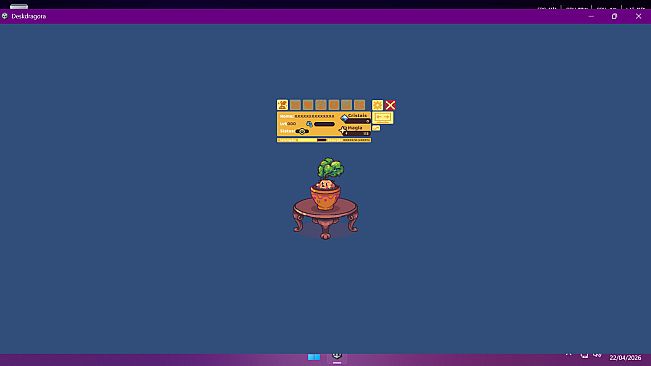The width and height of the screenshot is (651, 366).
Task: Click the bottom yellow progress bar
Action: coord(324,140)
